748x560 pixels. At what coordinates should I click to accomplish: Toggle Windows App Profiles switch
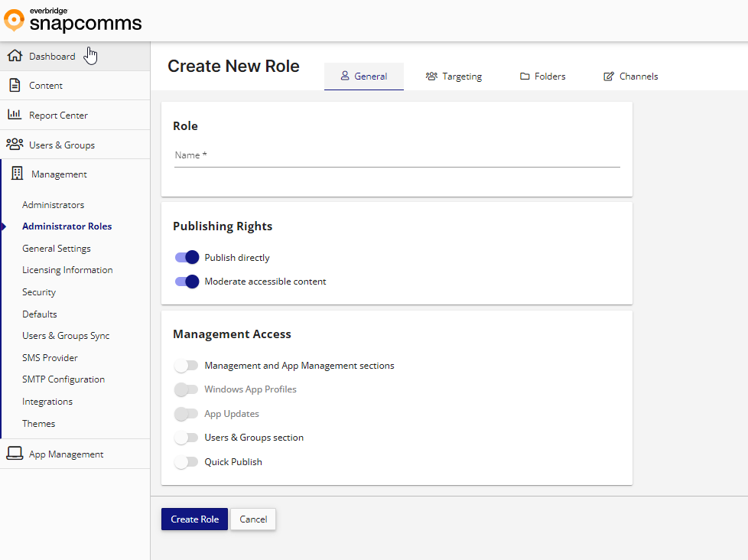186,389
